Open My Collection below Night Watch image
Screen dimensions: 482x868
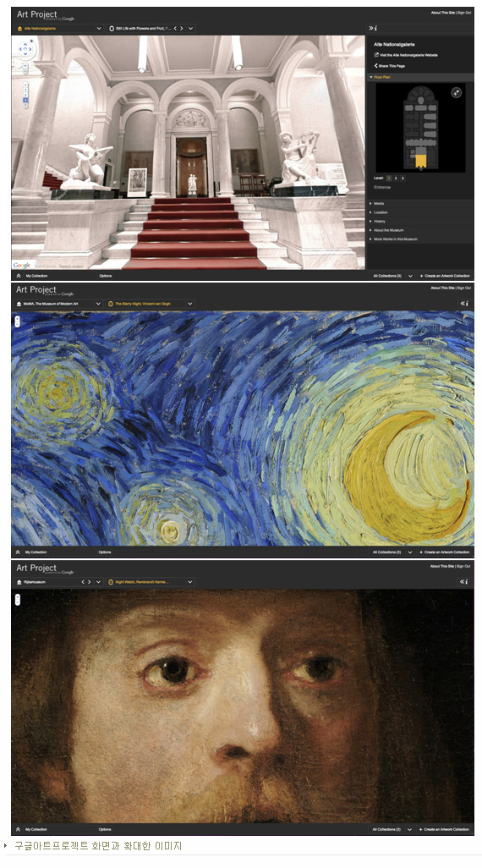tap(36, 829)
